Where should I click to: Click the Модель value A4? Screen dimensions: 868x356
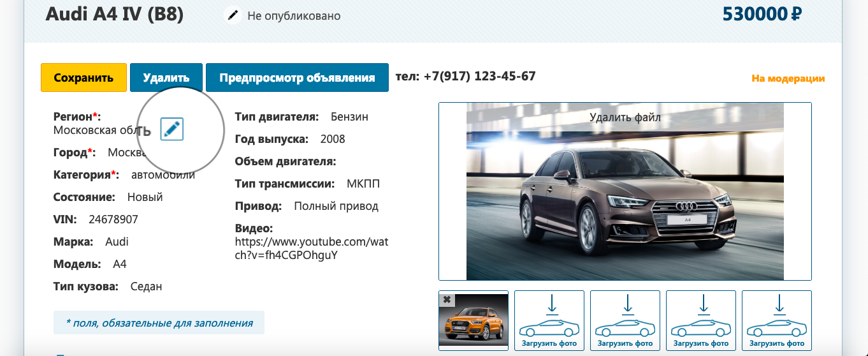tap(120, 264)
